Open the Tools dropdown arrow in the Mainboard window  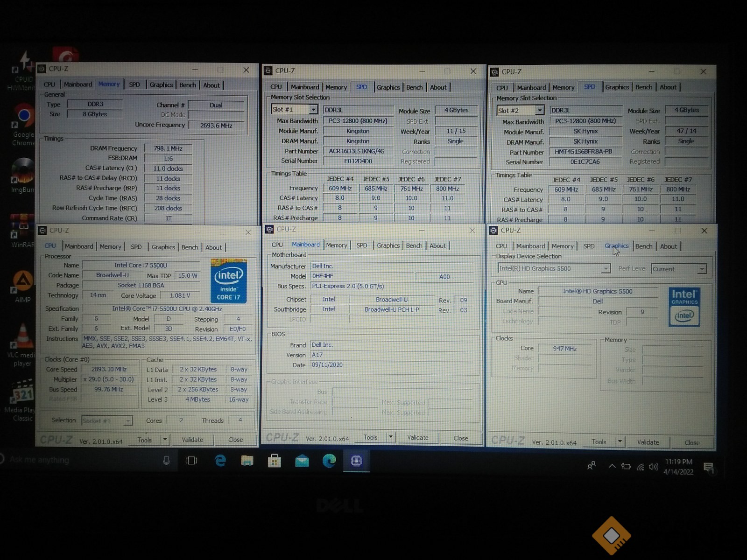[391, 437]
